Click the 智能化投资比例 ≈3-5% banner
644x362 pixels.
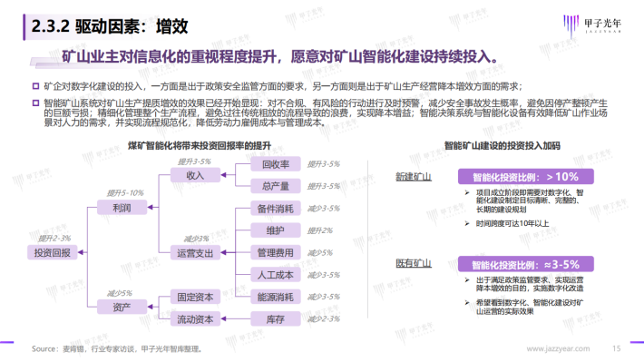coord(526,264)
